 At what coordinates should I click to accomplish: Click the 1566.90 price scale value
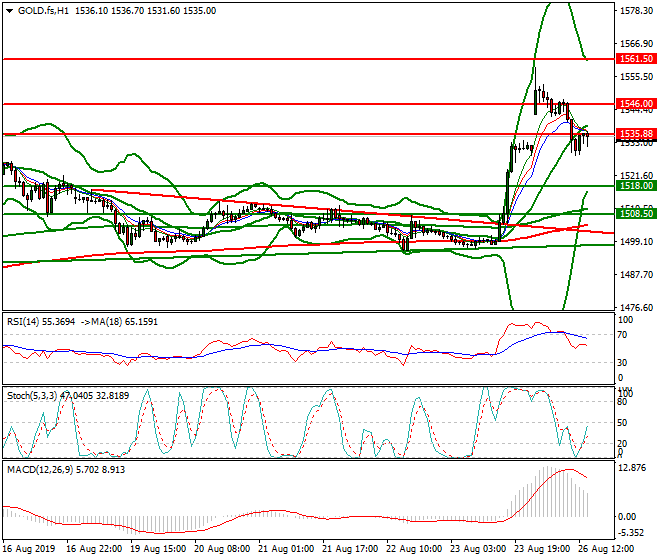(636, 44)
